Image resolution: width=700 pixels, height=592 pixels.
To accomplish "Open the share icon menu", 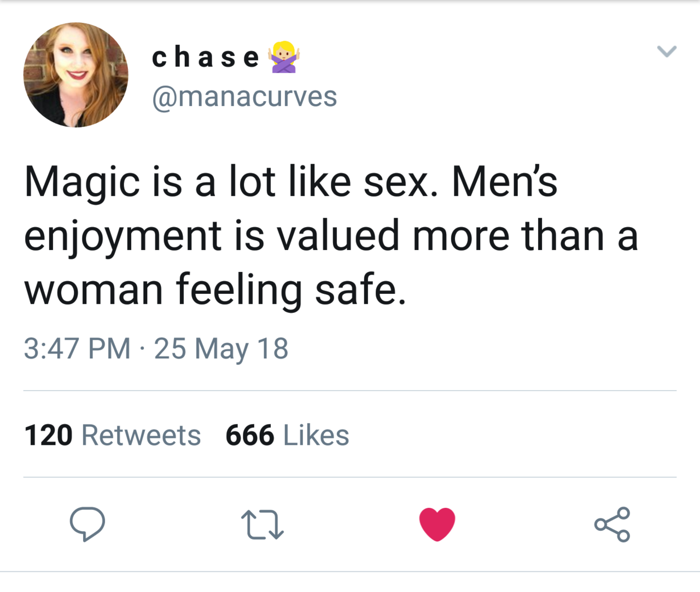I will (x=612, y=525).
